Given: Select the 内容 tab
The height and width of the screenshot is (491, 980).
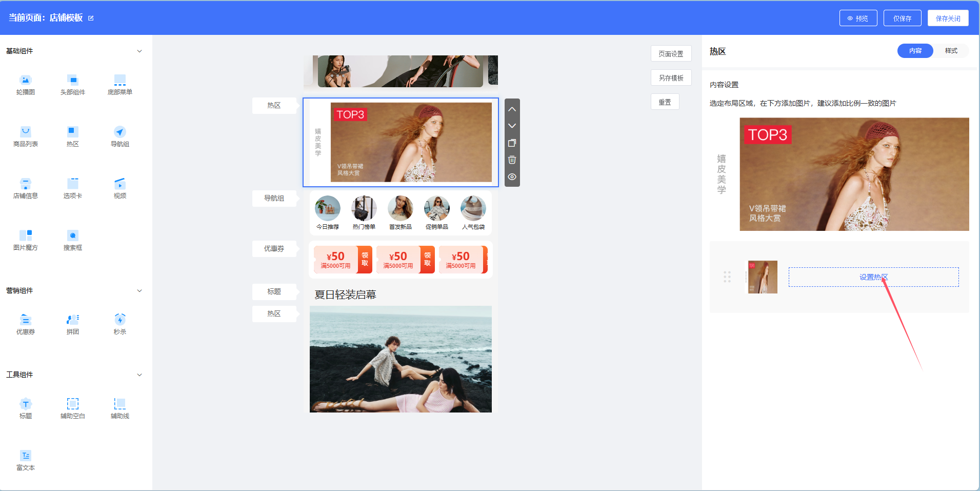Looking at the screenshot, I should coord(915,51).
